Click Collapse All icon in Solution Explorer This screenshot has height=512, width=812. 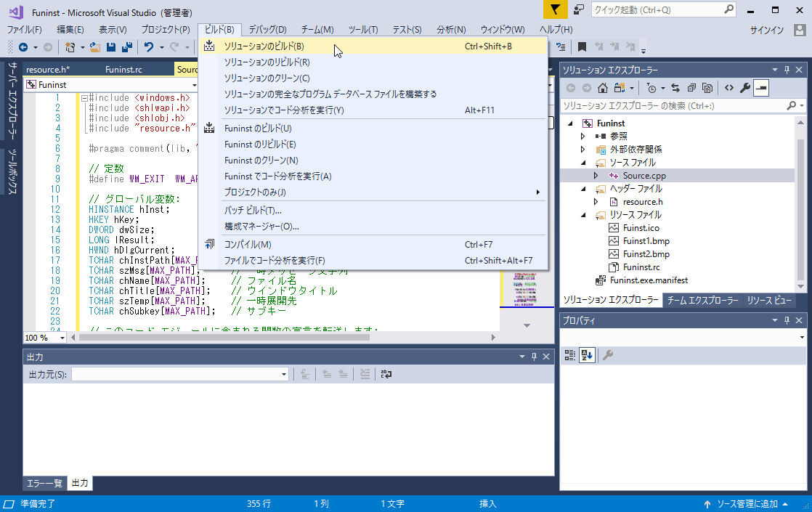[x=691, y=88]
